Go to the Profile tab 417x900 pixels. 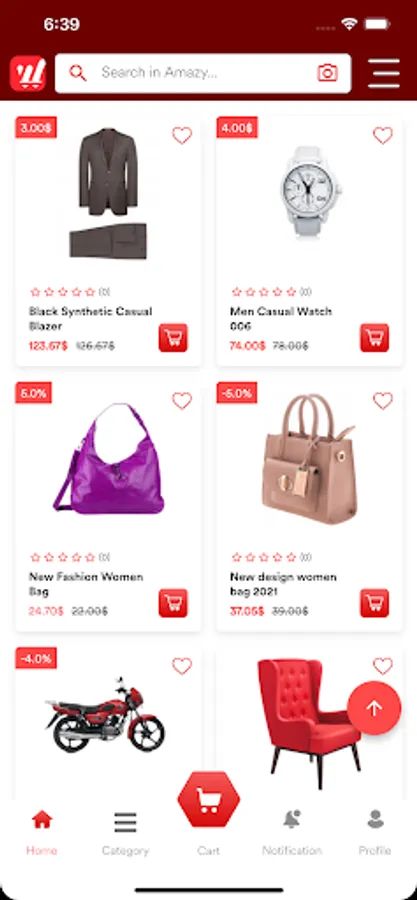click(x=375, y=833)
